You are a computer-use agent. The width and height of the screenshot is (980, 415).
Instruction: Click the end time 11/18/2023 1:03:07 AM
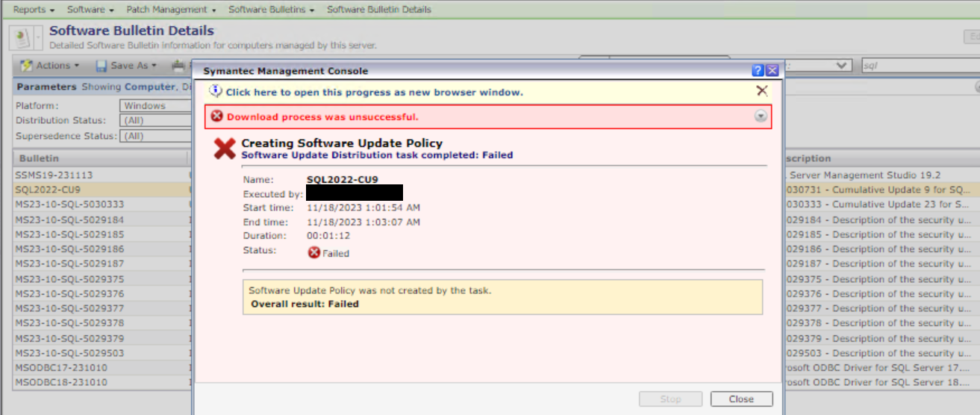tap(363, 222)
